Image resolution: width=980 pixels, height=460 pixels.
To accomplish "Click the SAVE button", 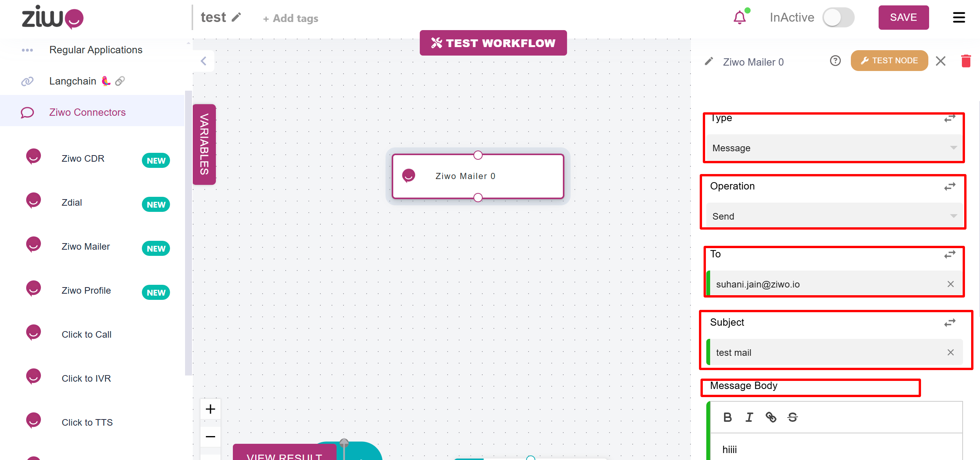I will coord(903,17).
